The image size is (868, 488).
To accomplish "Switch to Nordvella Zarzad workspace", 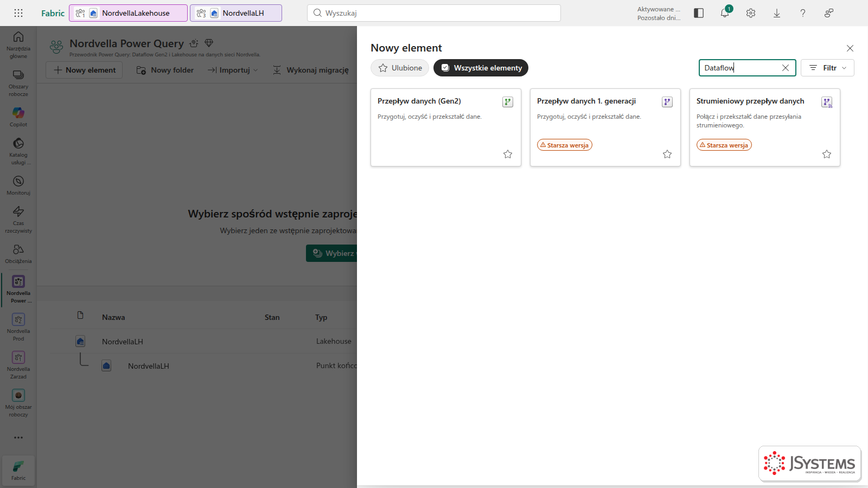I will [18, 365].
